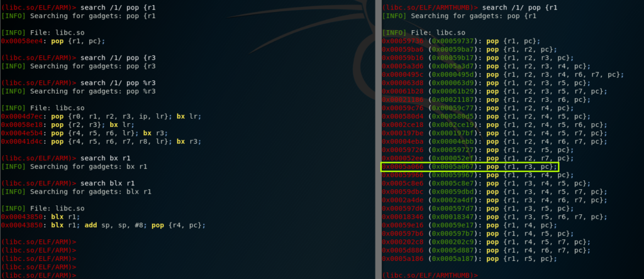The height and width of the screenshot is (279, 644).
Task: Select gadget 0x0004e5b4 pop {r4, r5, r6, lr}
Action: [x=85, y=133]
